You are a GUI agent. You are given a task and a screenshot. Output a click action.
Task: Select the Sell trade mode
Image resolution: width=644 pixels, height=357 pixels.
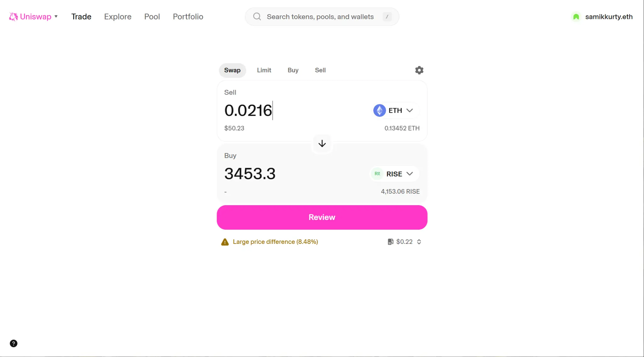point(320,70)
